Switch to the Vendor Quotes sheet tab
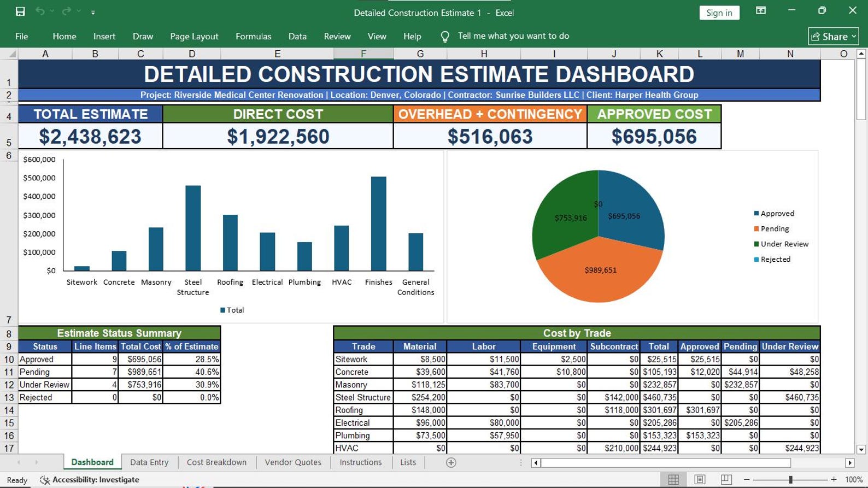Image resolution: width=868 pixels, height=488 pixels. (x=293, y=462)
